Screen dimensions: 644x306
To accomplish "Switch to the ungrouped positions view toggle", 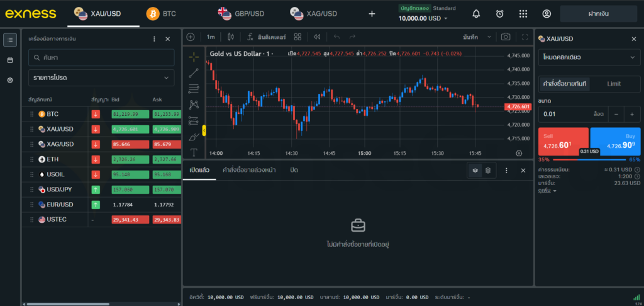I will tap(475, 170).
